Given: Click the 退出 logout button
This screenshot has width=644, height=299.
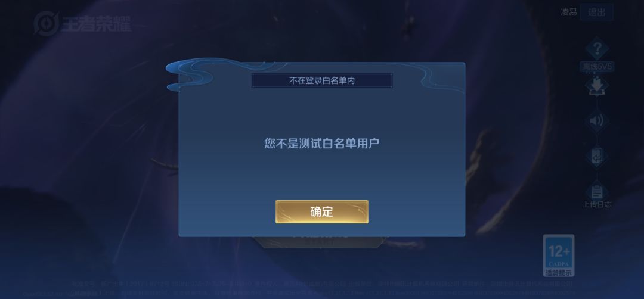Looking at the screenshot, I should point(596,13).
